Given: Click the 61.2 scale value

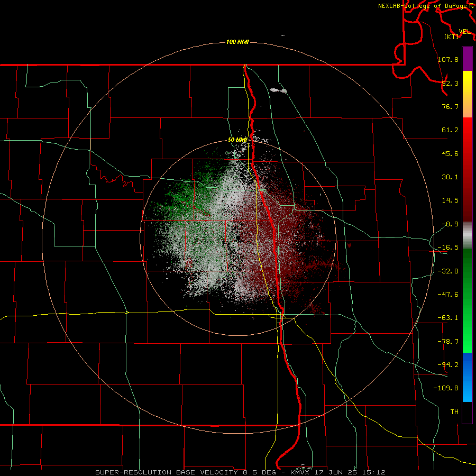Looking at the screenshot, I should pos(450,130).
